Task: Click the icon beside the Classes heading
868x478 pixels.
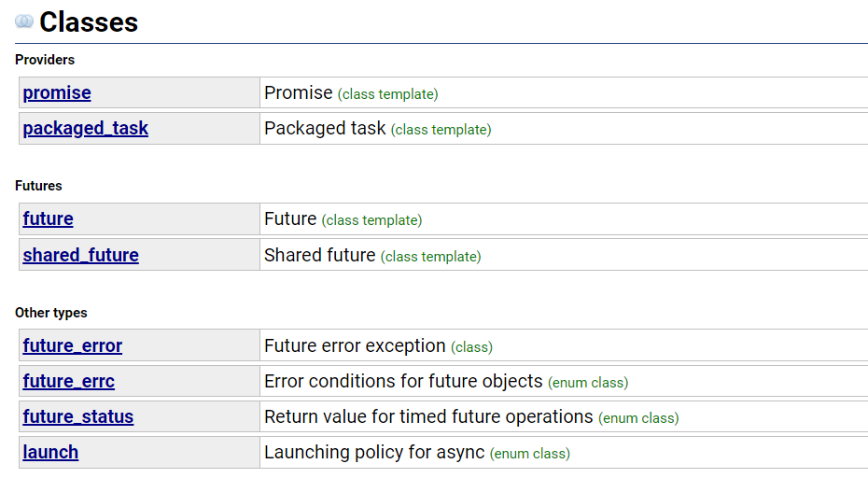Action: coord(24,21)
